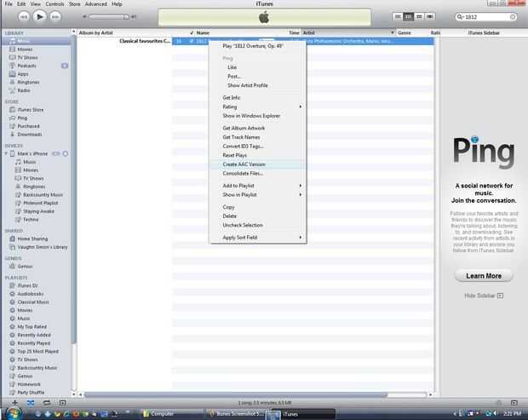Switch to grid view
The width and height of the screenshot is (528, 420).
pos(419,16)
